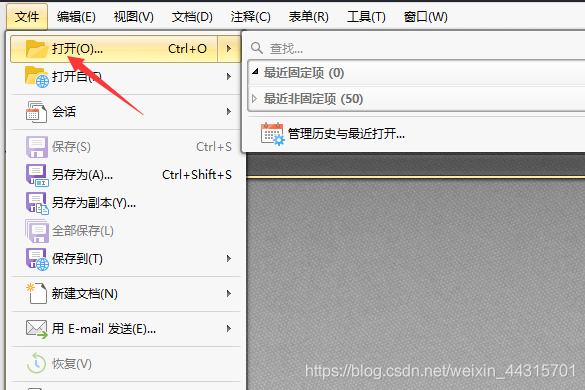Screen dimensions: 585x390
Task: Open the 表单(R) menu
Action: click(309, 17)
